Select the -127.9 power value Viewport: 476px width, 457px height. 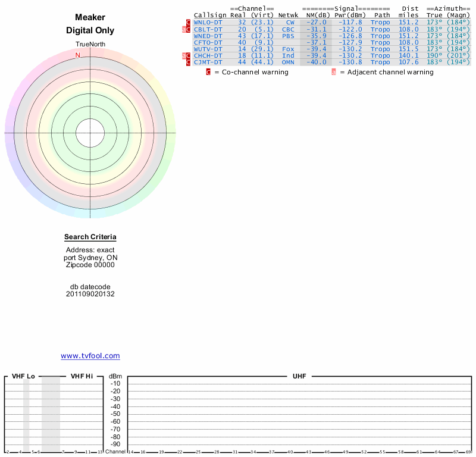coord(350,43)
